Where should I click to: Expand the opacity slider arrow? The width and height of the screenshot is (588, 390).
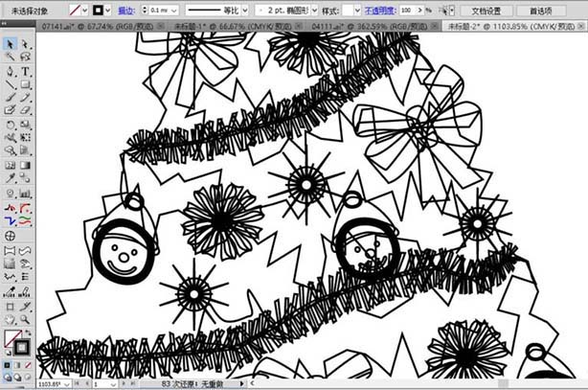click(420, 11)
